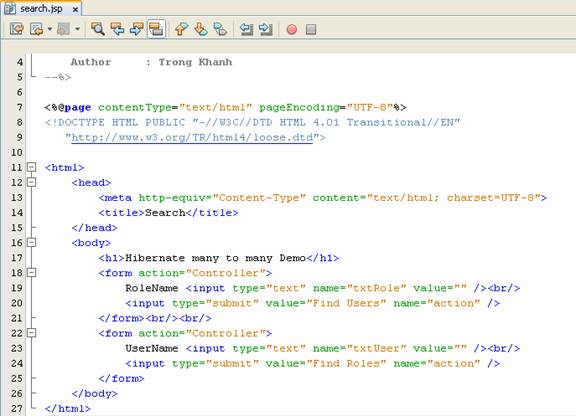This screenshot has width=576, height=416.
Task: Stop macro recording with the square button
Action: pos(311,29)
